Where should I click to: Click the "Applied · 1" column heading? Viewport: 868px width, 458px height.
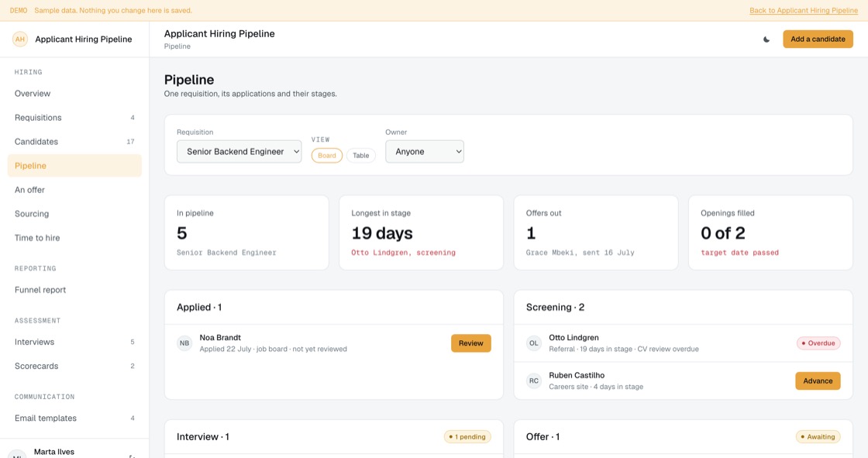(x=199, y=308)
